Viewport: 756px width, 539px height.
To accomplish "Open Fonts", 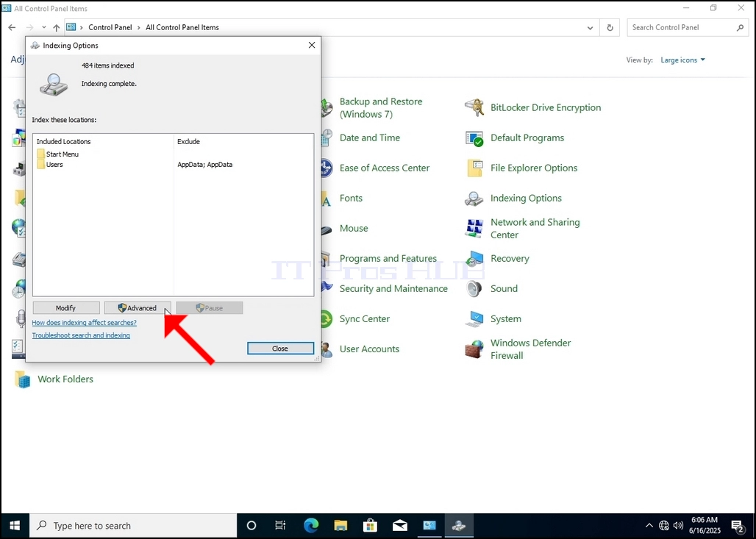I will [x=351, y=198].
